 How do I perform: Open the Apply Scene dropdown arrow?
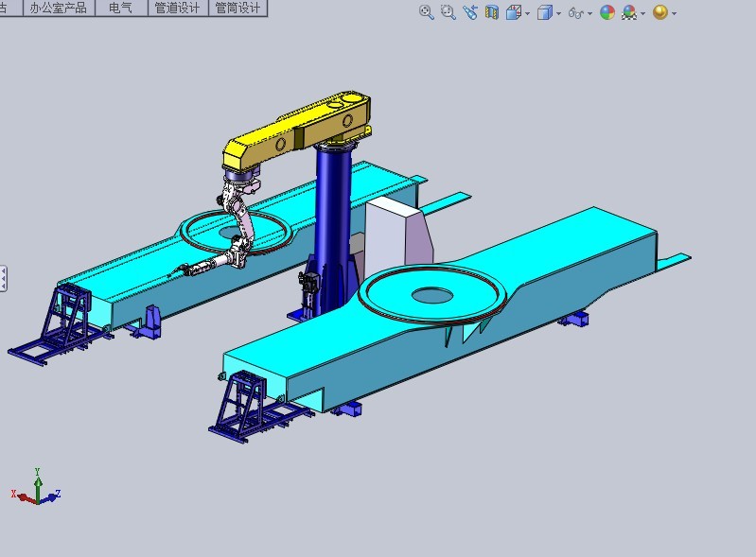pyautogui.click(x=643, y=13)
